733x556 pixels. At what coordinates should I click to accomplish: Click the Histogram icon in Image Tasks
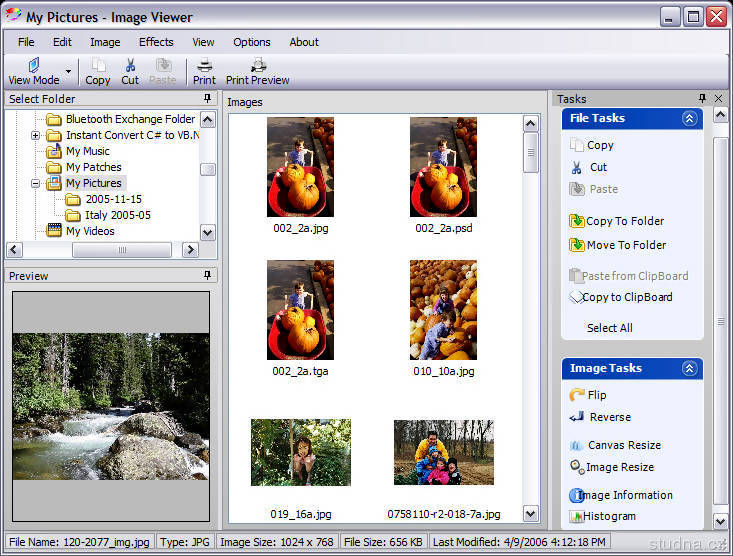(x=577, y=516)
